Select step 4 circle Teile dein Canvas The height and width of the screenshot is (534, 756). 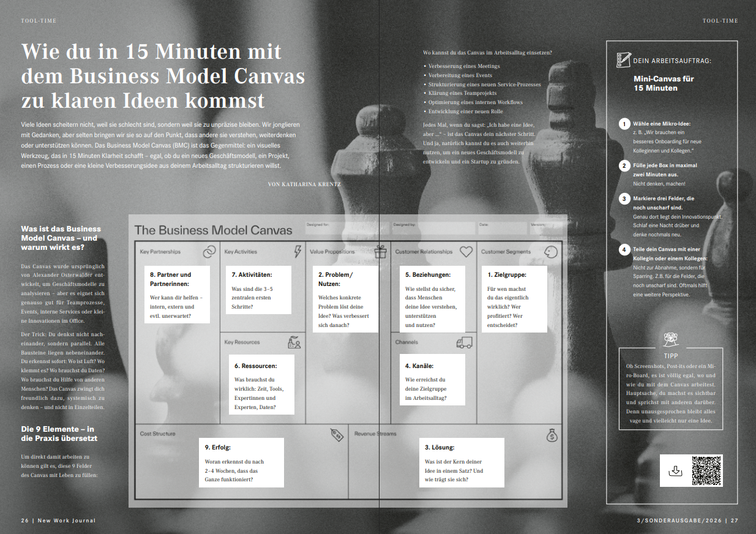pos(624,249)
